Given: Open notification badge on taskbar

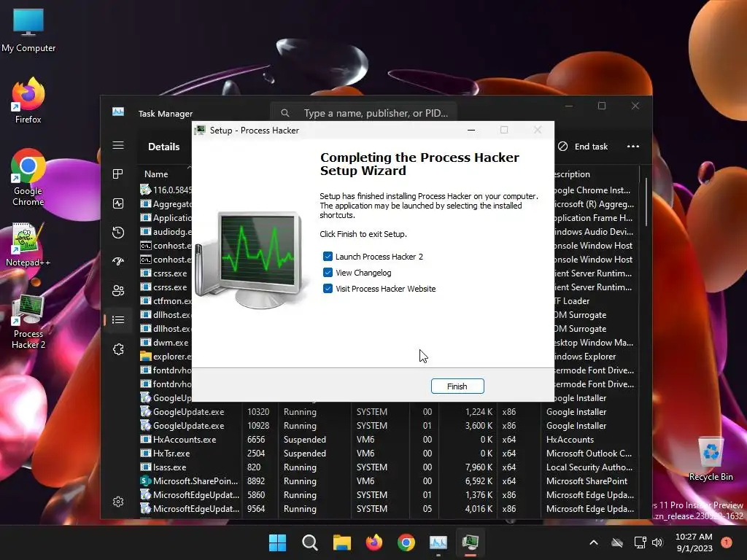Looking at the screenshot, I should click(x=726, y=542).
